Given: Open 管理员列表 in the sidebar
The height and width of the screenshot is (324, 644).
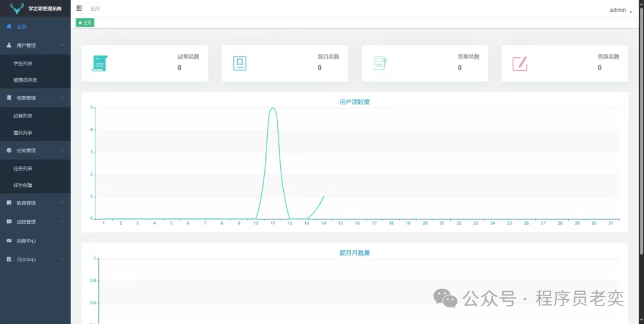Looking at the screenshot, I should coord(35,80).
